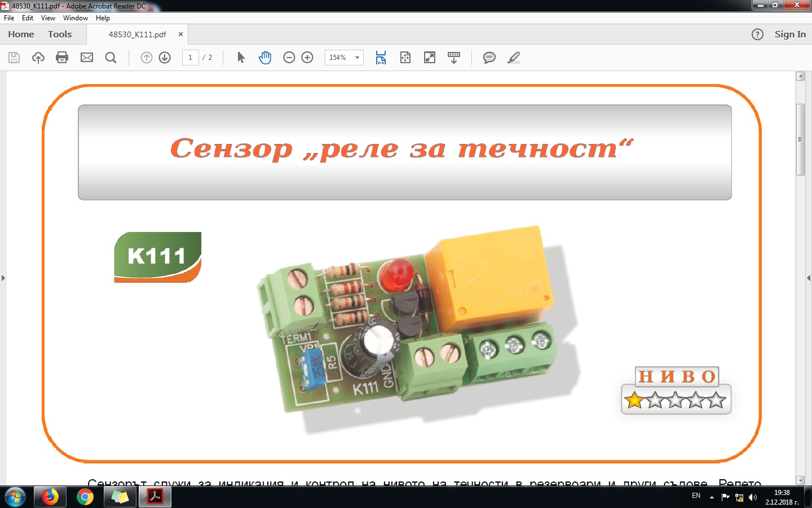Switch to the Home tab
This screenshot has height=508, width=812.
[21, 34]
